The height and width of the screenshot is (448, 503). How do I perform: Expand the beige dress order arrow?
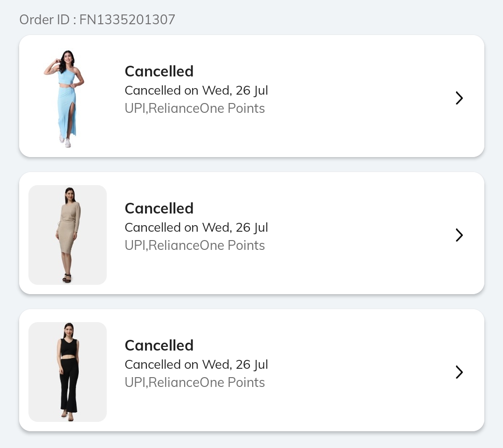click(459, 235)
